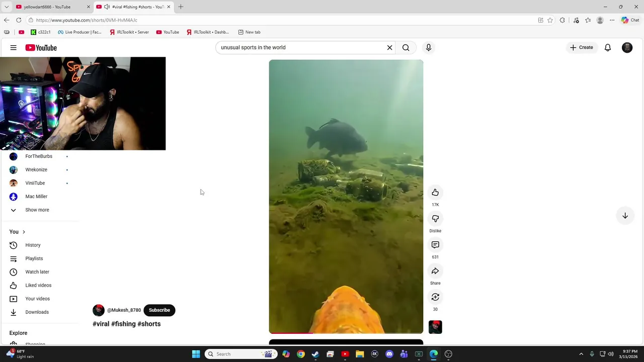Screen dimensions: 644x362
Task: Like this Short
Action: coord(435,193)
